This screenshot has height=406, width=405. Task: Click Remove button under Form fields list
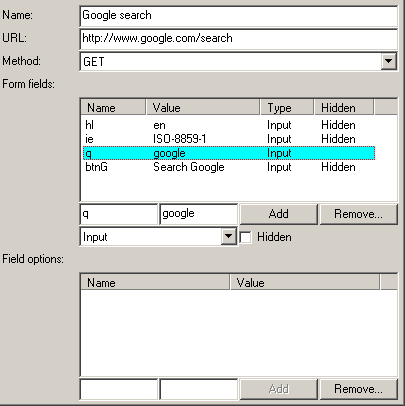point(359,214)
